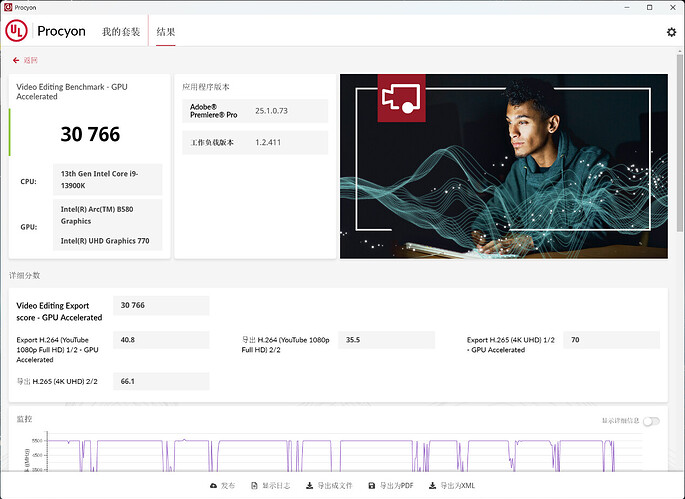
Task: Open settings via the gear icon
Action: [671, 32]
